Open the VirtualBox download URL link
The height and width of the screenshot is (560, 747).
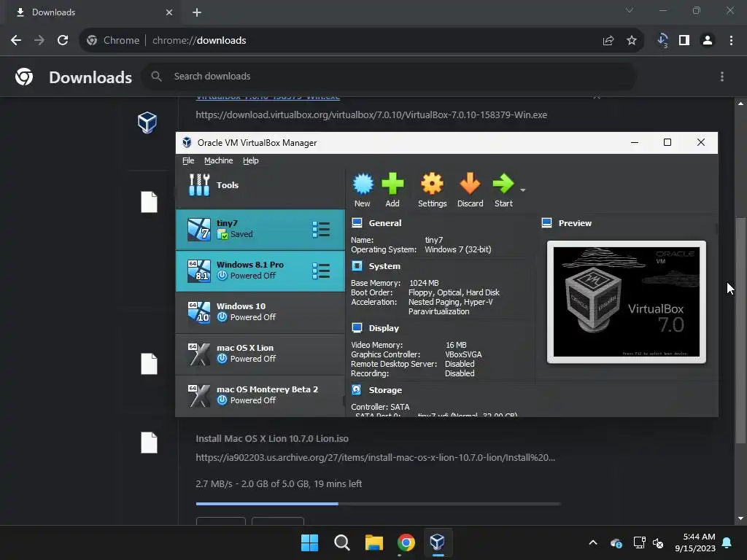coord(371,114)
